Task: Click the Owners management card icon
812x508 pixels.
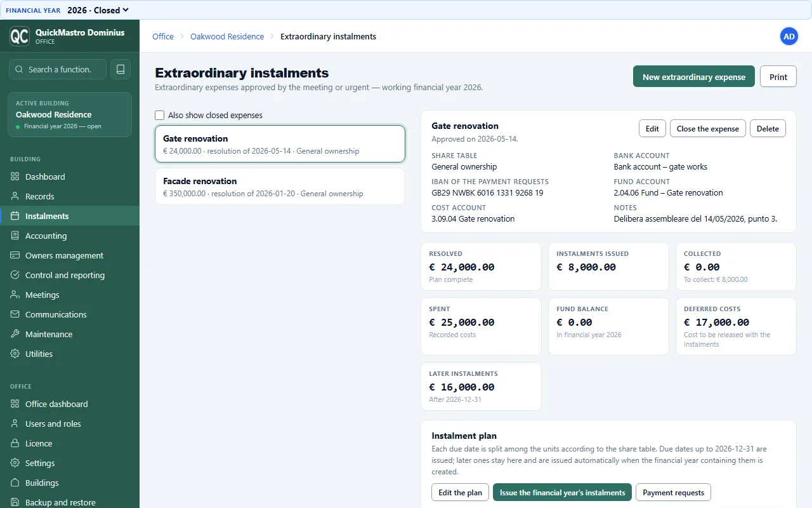Action: 15,255
